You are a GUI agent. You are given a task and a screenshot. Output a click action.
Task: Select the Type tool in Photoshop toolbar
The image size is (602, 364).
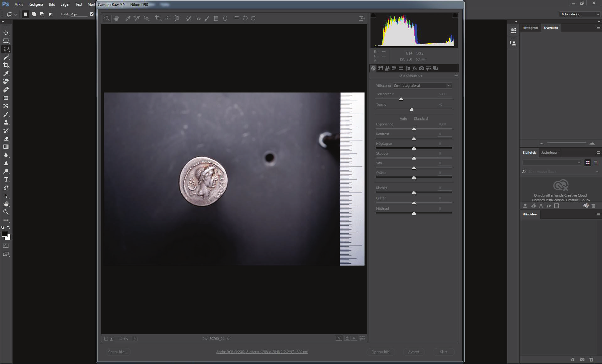(6, 179)
